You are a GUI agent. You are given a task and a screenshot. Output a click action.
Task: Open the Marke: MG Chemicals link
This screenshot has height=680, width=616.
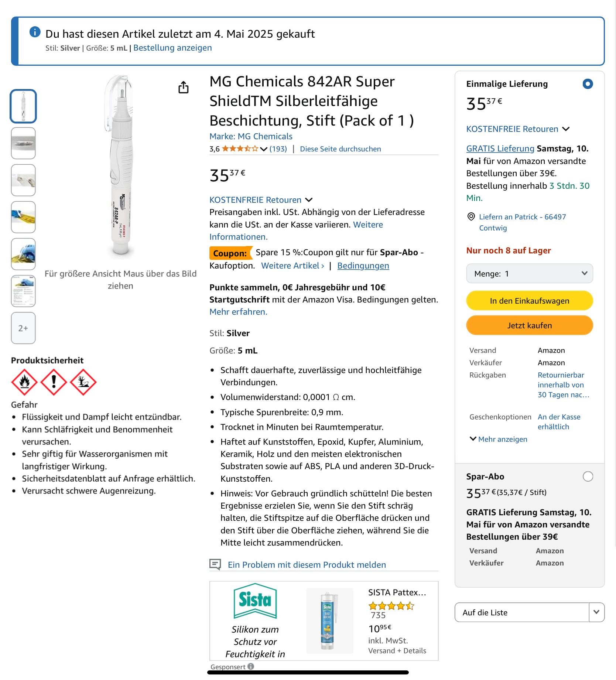click(251, 136)
